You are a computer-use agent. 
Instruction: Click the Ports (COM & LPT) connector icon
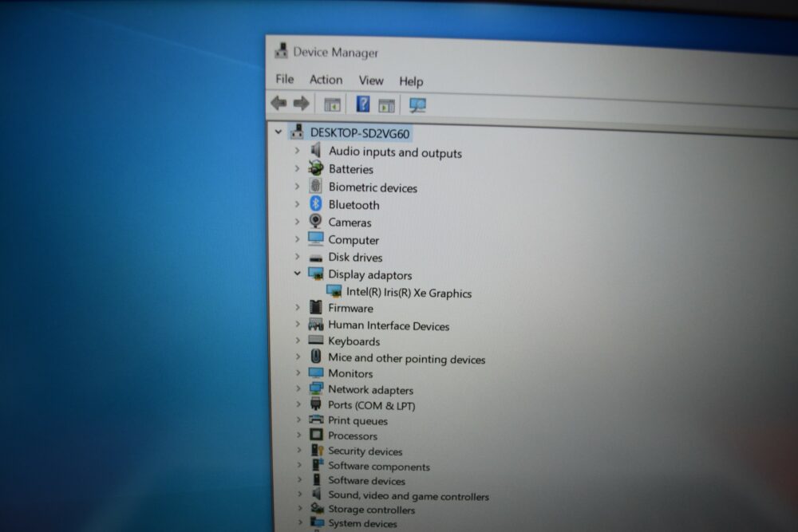tap(316, 404)
